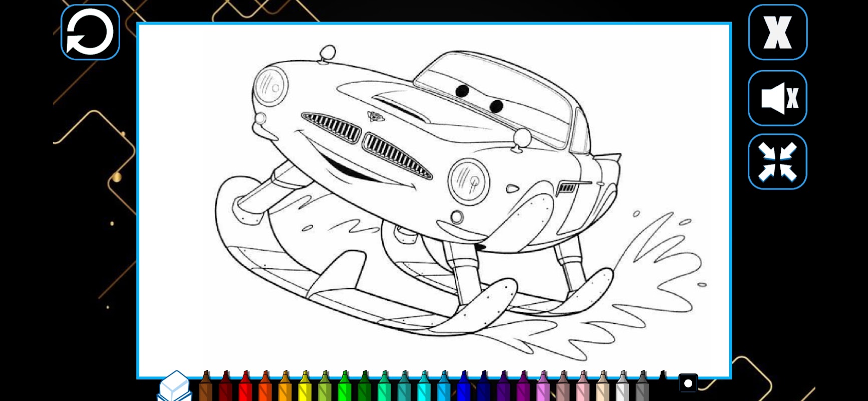
Task: Pick the rosy brown crayon
Action: [x=563, y=386]
